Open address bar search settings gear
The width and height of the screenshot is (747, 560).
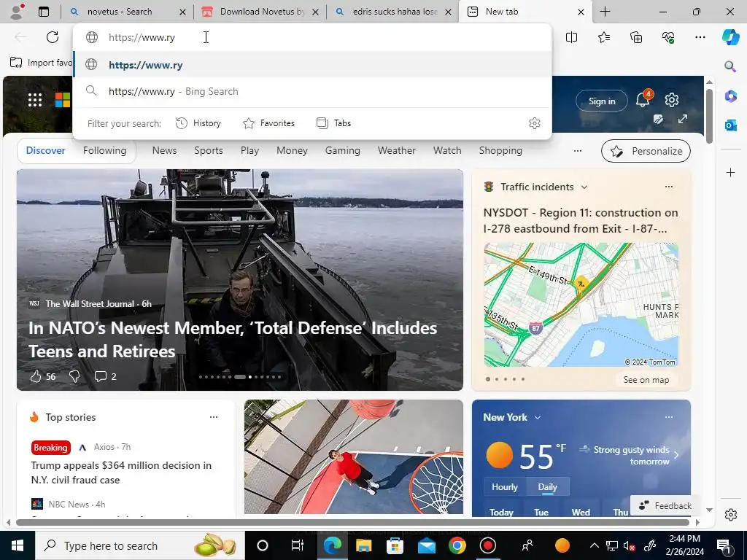point(535,123)
